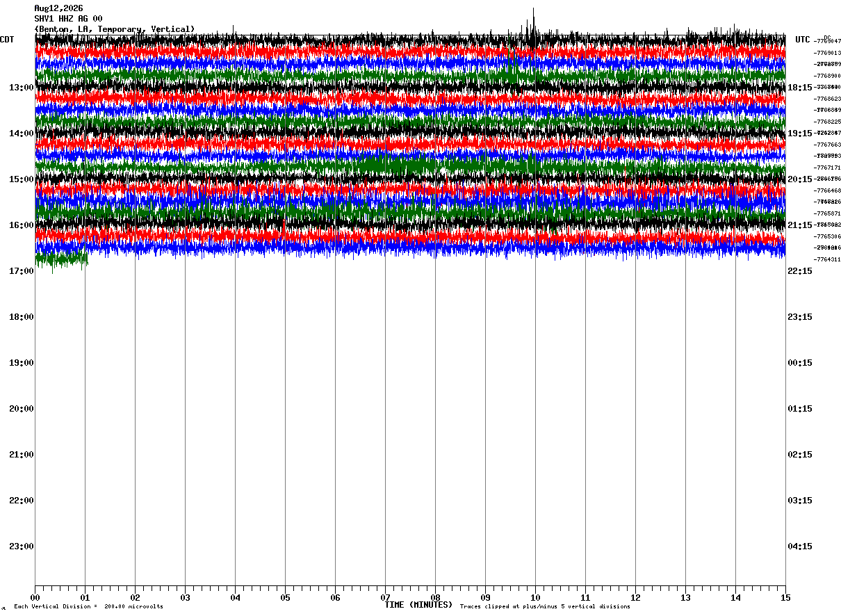
Task: Select the 23:00 CDT time label
Action: (x=22, y=546)
